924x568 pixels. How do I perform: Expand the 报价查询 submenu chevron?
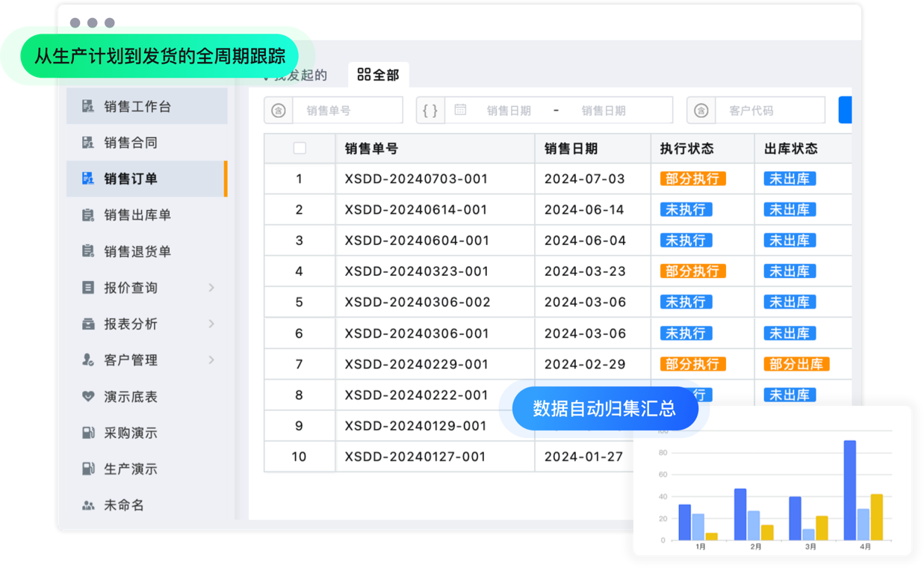[211, 288]
